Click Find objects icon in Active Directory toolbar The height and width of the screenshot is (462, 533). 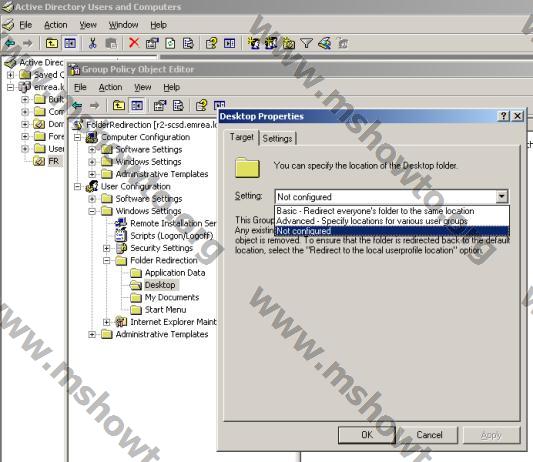(325, 43)
